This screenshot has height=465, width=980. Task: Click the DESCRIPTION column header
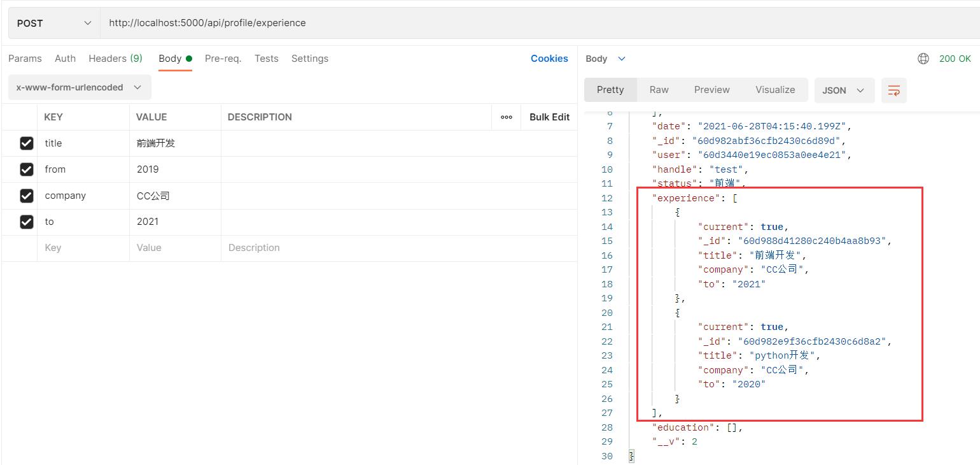click(x=260, y=117)
